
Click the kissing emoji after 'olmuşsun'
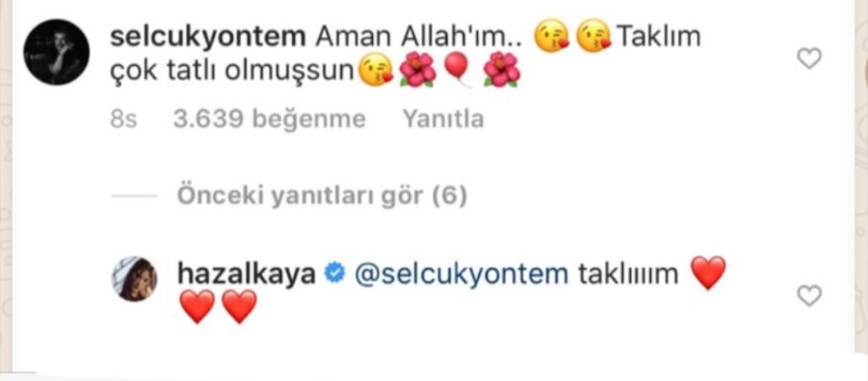pyautogui.click(x=376, y=71)
